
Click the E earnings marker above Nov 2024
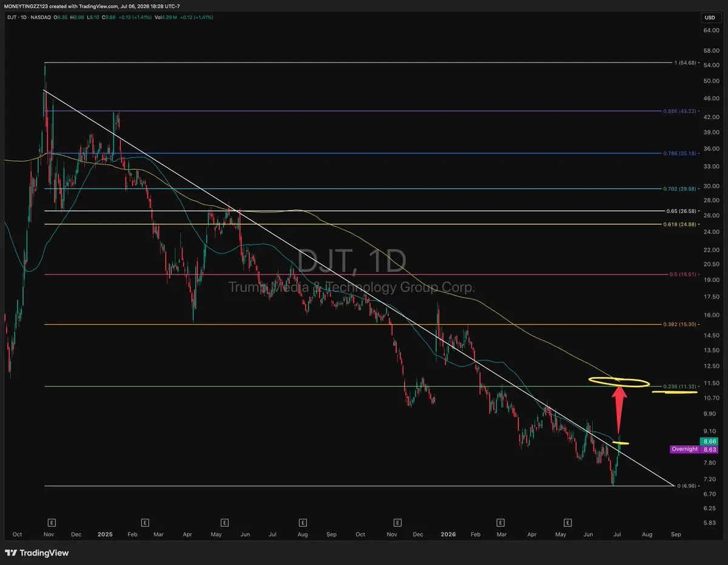pos(52,522)
